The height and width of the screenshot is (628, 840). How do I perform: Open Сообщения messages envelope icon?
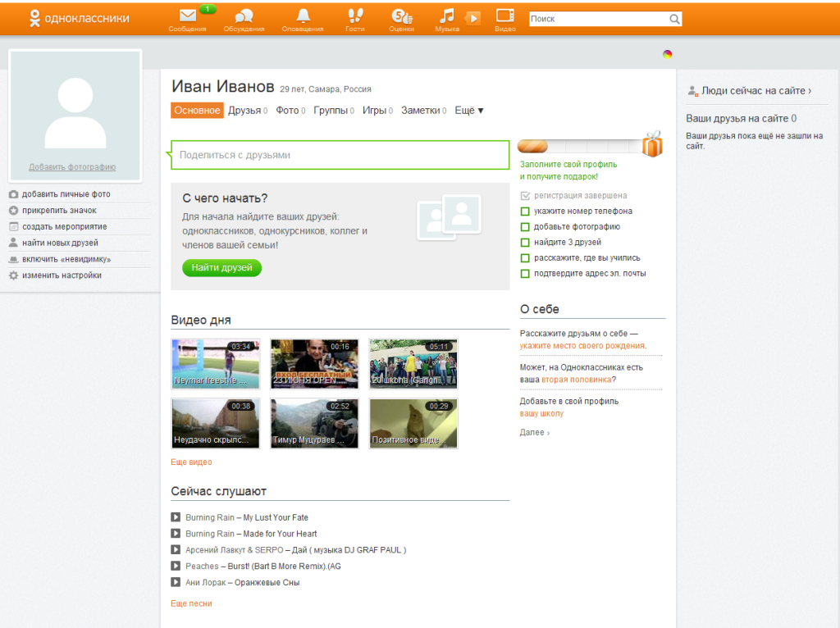(x=187, y=16)
